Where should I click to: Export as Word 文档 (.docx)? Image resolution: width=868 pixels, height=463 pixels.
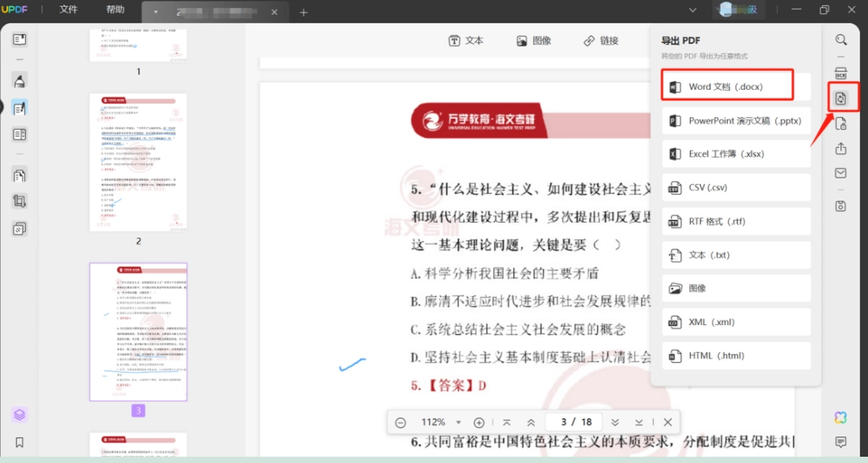click(x=727, y=87)
